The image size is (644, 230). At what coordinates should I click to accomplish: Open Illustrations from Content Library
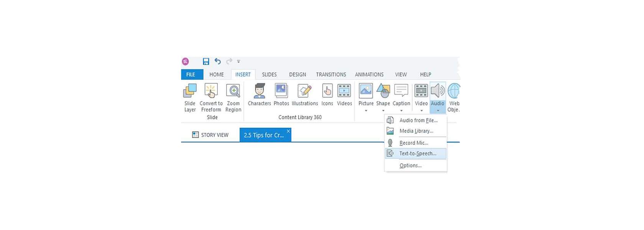305,95
